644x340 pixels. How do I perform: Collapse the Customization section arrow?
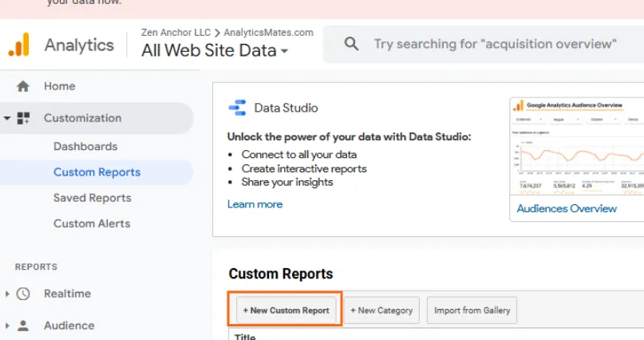tap(7, 118)
